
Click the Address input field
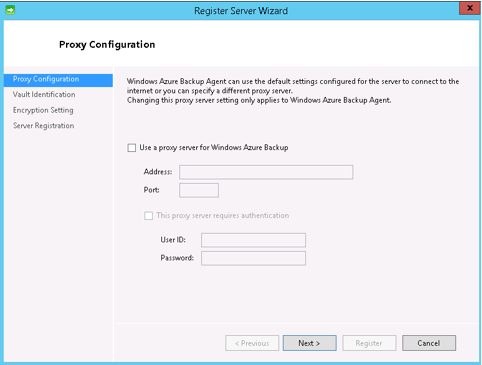pos(266,172)
